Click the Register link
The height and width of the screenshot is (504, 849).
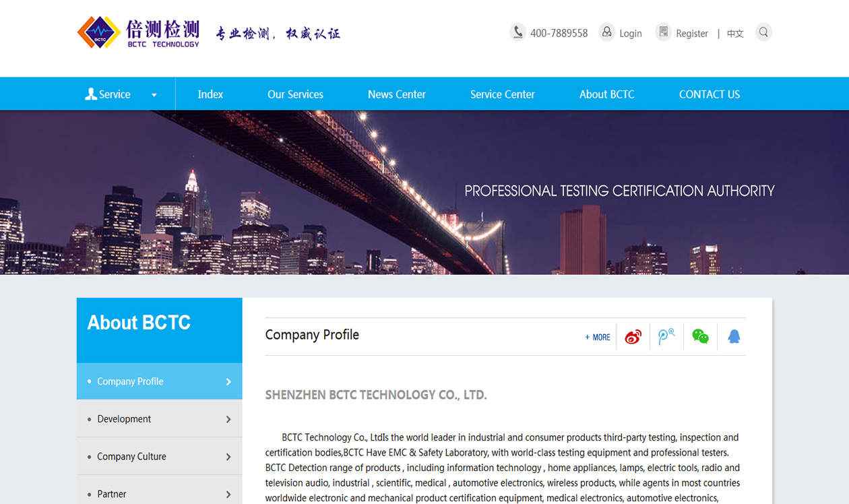pos(692,33)
